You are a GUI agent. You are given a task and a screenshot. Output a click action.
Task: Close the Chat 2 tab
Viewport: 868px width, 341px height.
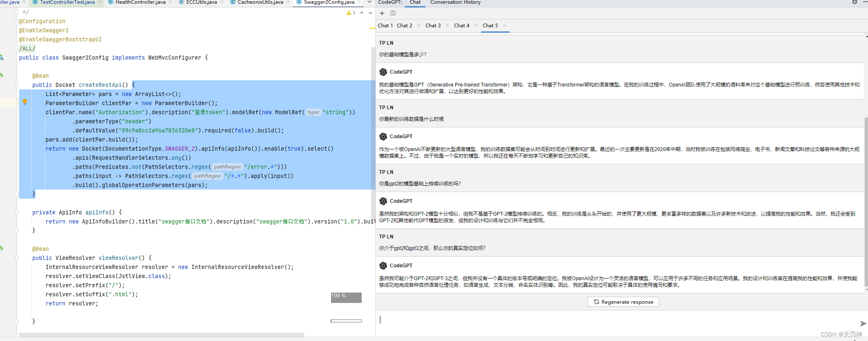click(419, 25)
